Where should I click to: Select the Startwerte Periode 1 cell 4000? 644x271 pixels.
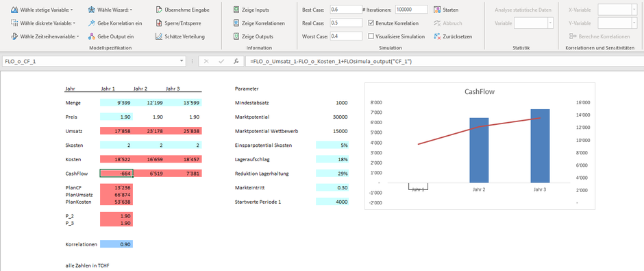[332, 202]
